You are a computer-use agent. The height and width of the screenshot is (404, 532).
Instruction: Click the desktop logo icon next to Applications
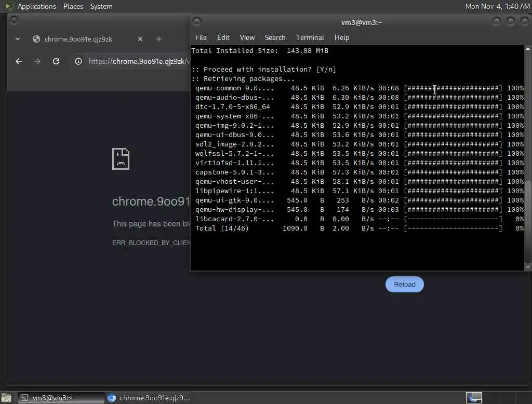pyautogui.click(x=9, y=6)
